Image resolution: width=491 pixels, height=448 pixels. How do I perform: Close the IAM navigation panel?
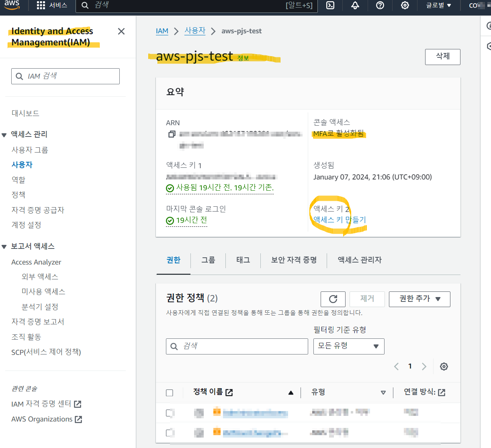click(121, 31)
